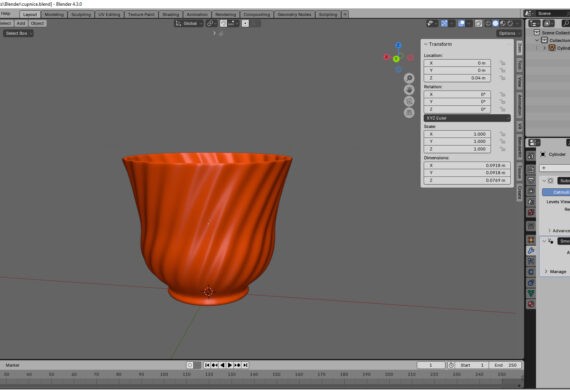Toggle auto keying in timeline
The image size is (570, 390).
pyautogui.click(x=190, y=365)
